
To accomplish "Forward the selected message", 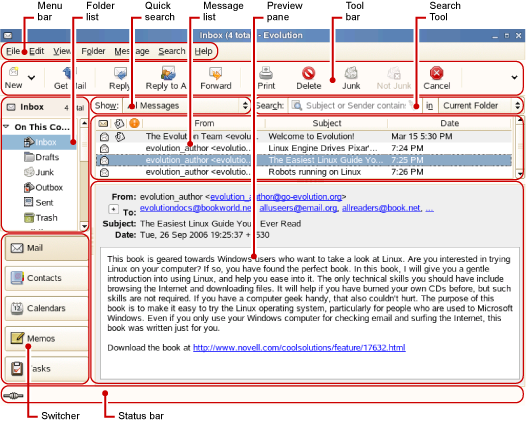I will coord(216,78).
